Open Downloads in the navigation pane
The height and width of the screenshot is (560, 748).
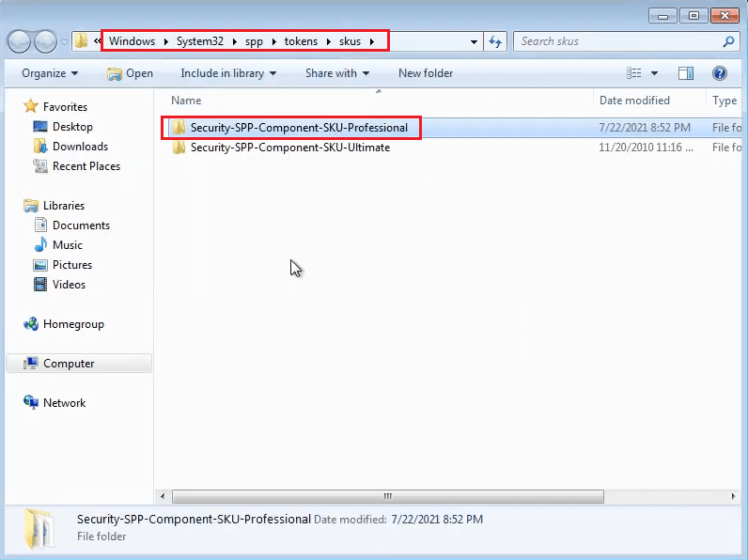tap(80, 147)
